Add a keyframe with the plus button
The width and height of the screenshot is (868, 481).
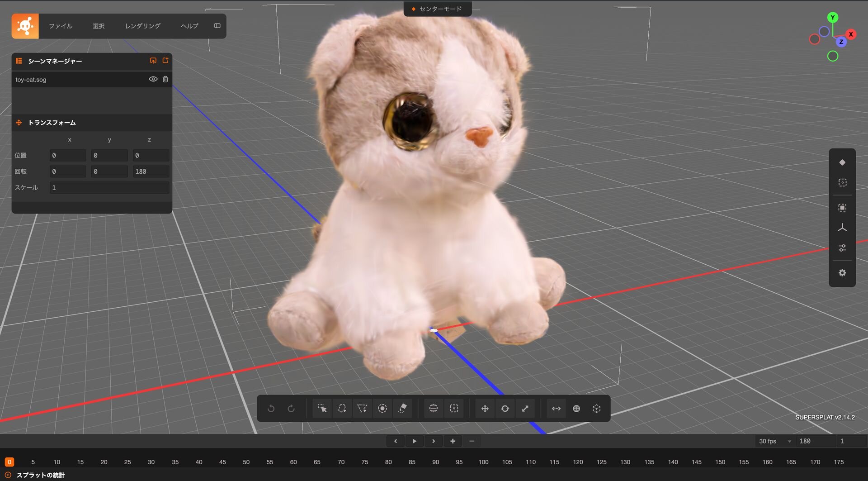click(453, 441)
